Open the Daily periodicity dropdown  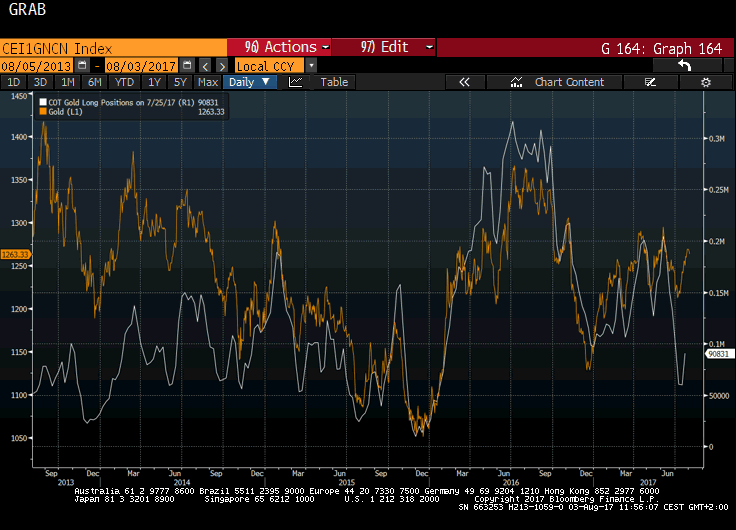tap(249, 82)
